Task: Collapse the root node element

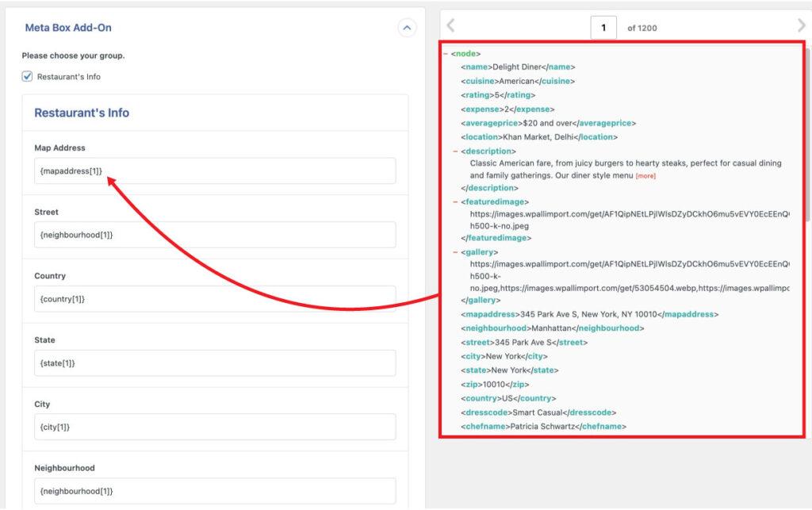Action: (x=446, y=54)
